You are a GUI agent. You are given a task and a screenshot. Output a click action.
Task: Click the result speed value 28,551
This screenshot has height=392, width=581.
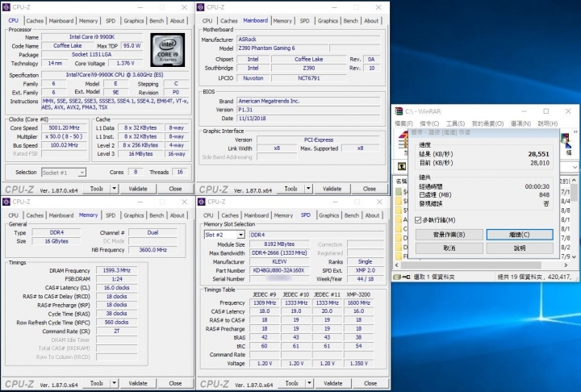pyautogui.click(x=539, y=154)
